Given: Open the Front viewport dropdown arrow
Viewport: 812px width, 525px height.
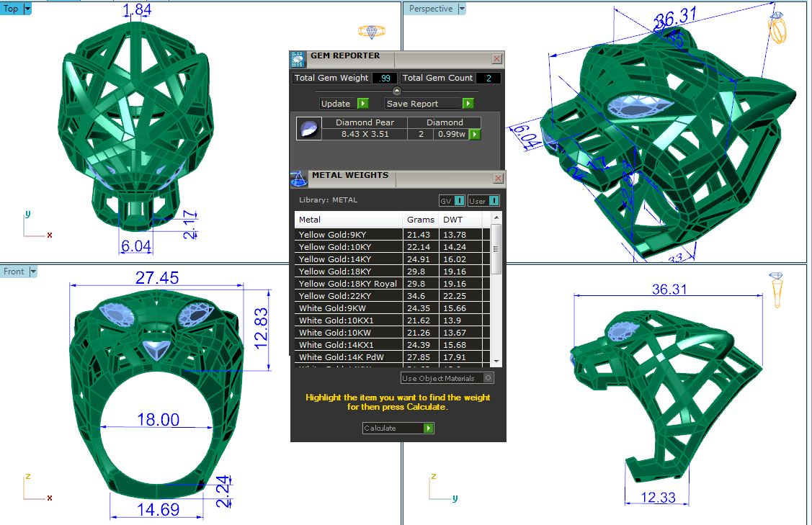Looking at the screenshot, I should click(x=33, y=272).
